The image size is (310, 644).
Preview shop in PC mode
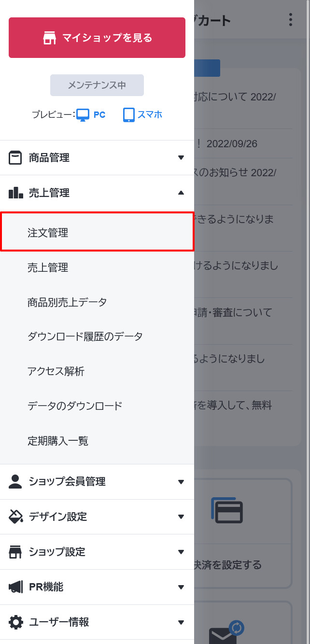91,114
